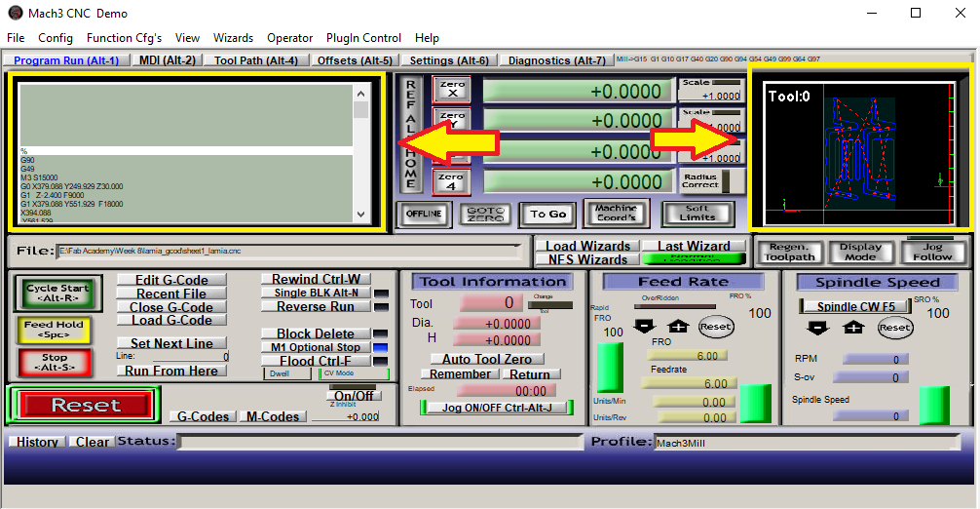Click the toolpath preview display
980x509 pixels.
(859, 153)
